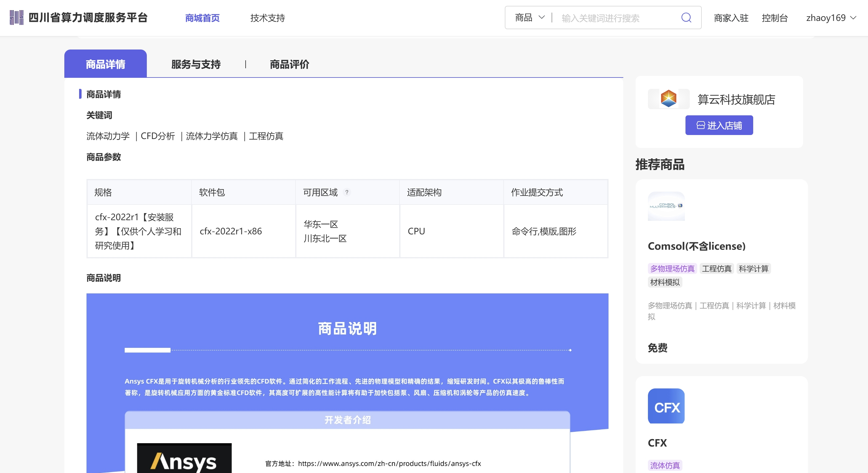868x473 pixels.
Task: Open 技术支持 in the top navigation
Action: click(x=267, y=18)
